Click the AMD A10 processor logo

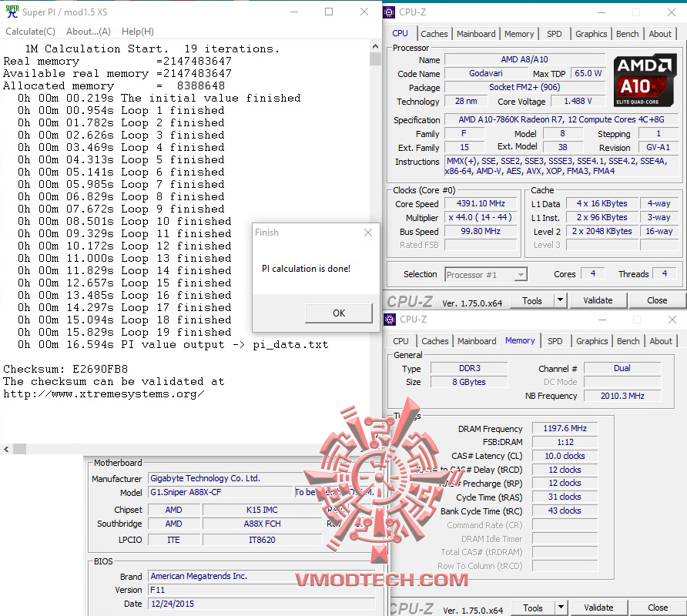(x=644, y=81)
